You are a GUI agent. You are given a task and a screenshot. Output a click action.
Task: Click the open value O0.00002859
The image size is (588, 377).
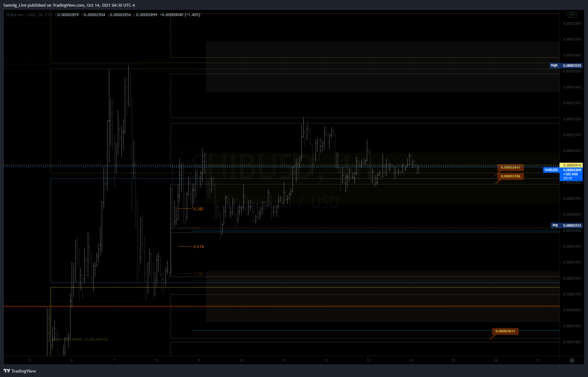67,15
